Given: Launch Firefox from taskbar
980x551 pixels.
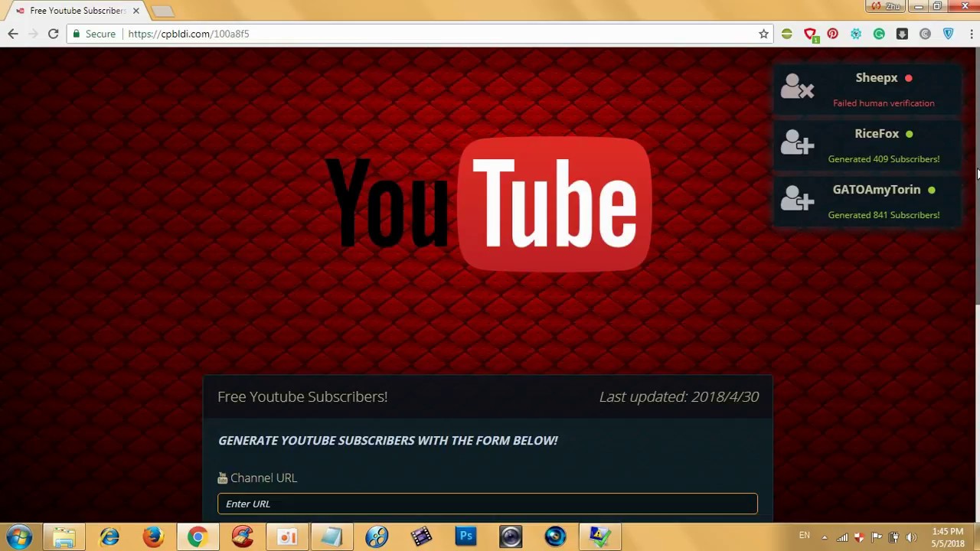Looking at the screenshot, I should [x=154, y=536].
